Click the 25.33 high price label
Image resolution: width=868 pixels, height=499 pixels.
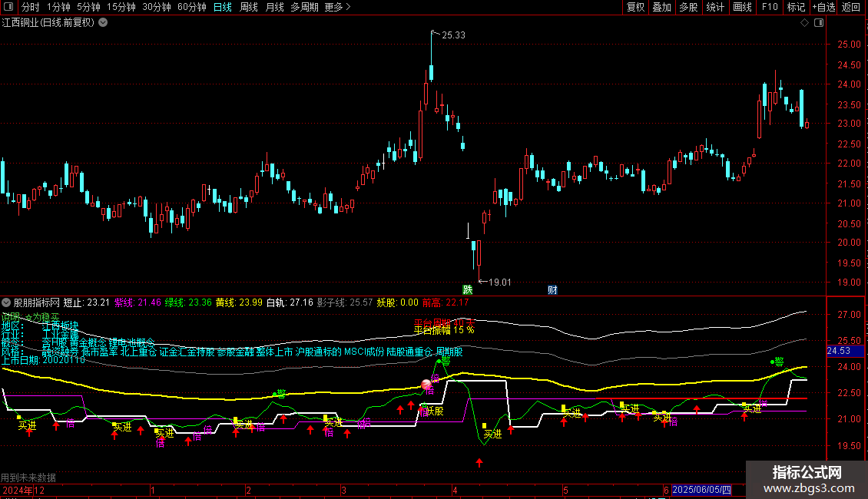pos(453,35)
